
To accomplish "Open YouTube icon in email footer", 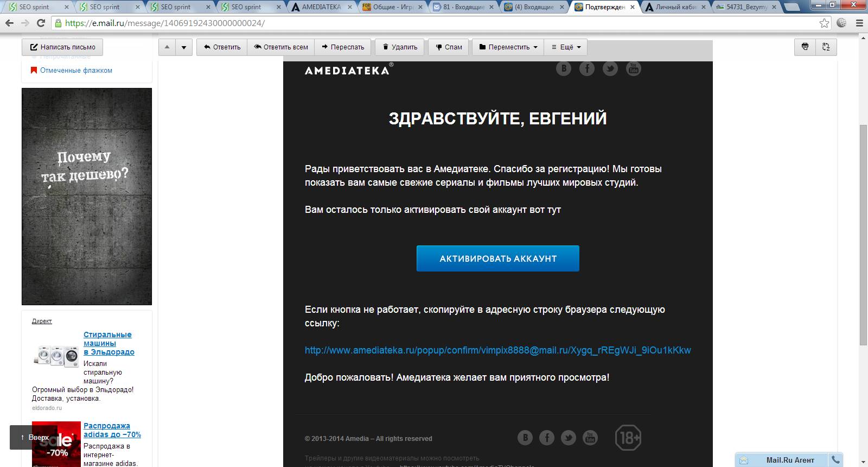I will click(x=590, y=438).
